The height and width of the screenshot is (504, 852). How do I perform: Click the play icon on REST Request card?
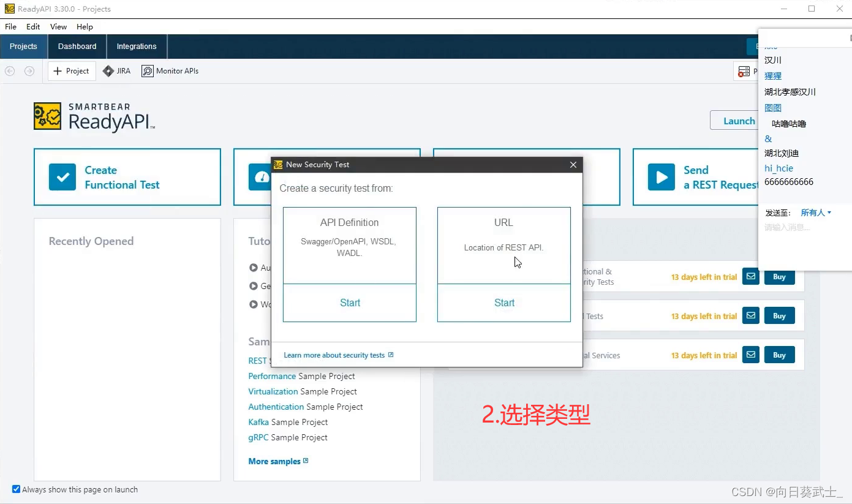click(x=662, y=177)
